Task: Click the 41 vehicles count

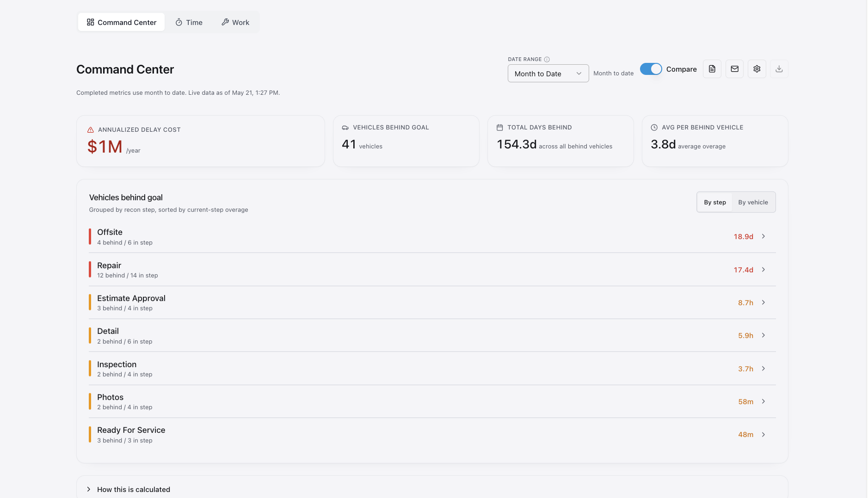Action: pos(349,144)
